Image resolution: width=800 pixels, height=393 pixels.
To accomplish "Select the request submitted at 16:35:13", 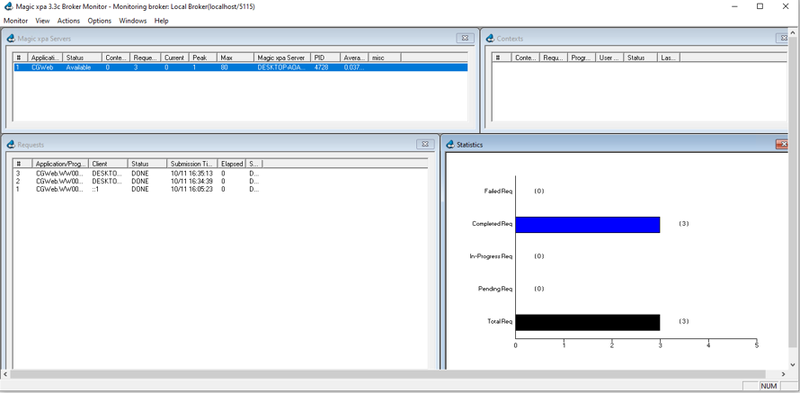I will click(137, 173).
